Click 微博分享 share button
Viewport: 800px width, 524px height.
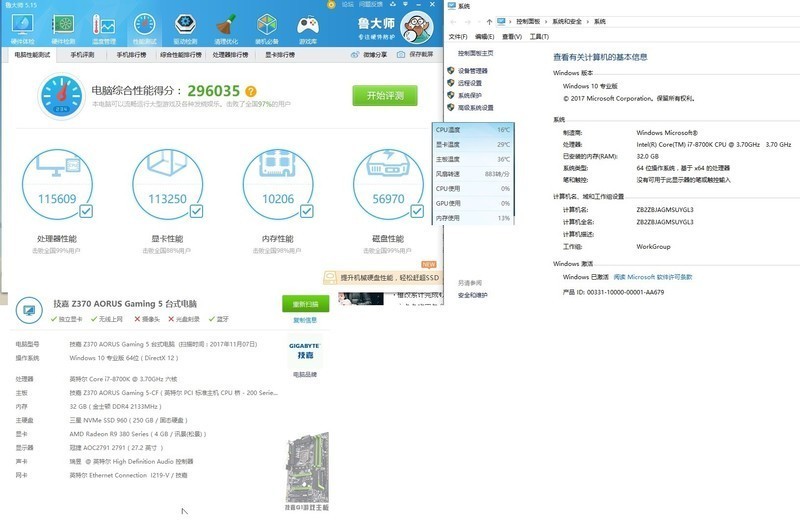click(x=368, y=55)
